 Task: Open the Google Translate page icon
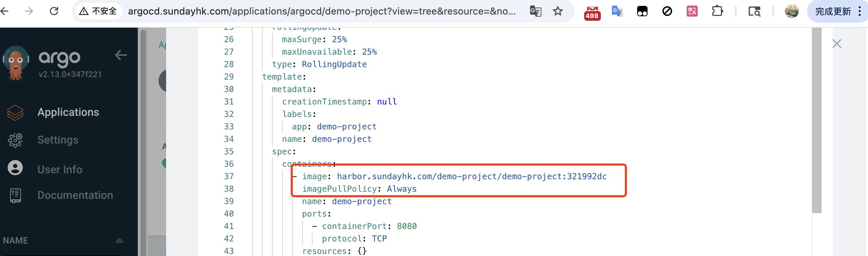[535, 11]
